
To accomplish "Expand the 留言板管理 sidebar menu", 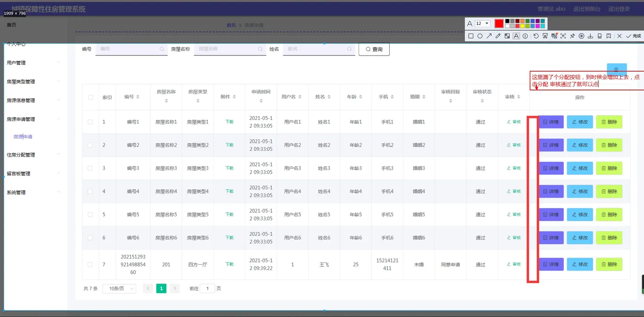I will [34, 174].
